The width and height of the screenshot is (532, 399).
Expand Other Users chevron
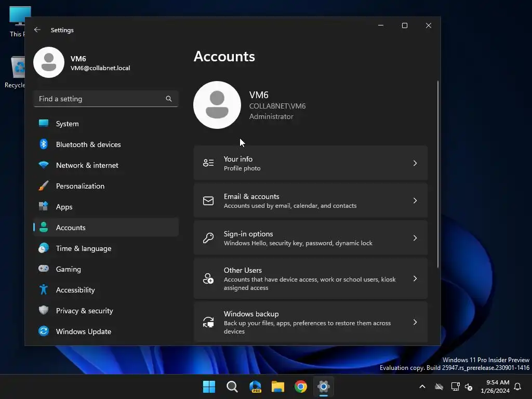(415, 278)
